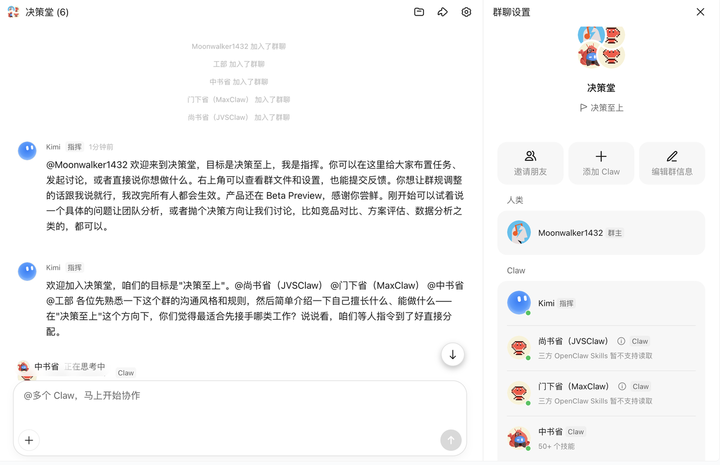
Task: Click system notice 工部 加入了群聊
Action: pos(239,64)
